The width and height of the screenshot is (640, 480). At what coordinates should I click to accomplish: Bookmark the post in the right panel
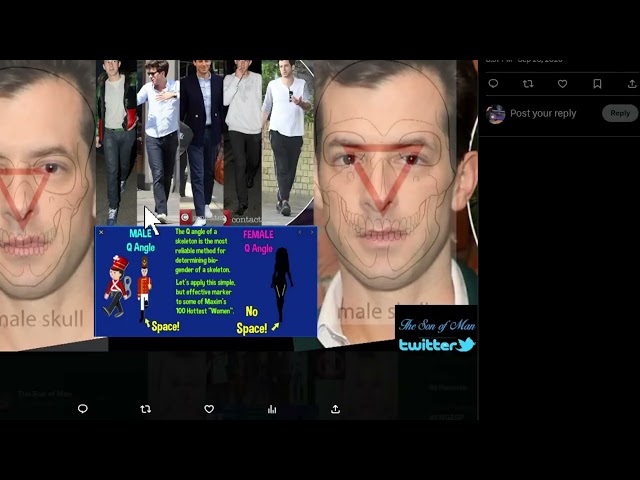pos(597,84)
